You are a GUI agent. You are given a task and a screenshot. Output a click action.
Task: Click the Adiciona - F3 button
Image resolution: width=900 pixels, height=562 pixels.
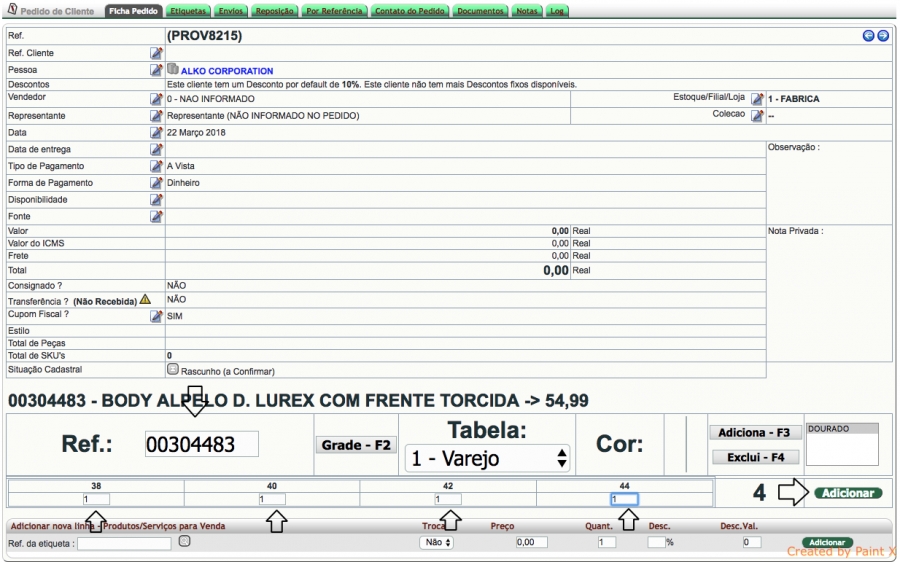pyautogui.click(x=754, y=433)
